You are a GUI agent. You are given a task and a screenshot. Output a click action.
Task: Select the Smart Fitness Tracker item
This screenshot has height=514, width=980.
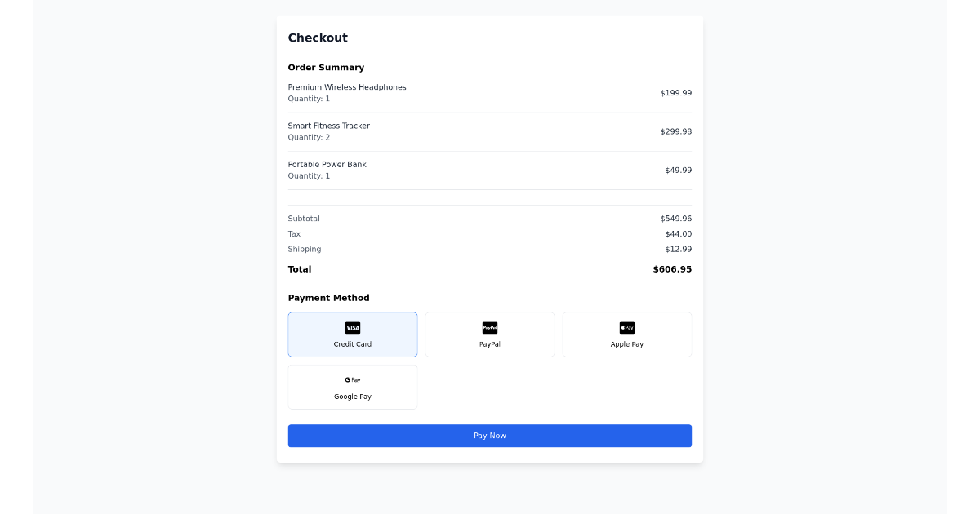pyautogui.click(x=329, y=126)
